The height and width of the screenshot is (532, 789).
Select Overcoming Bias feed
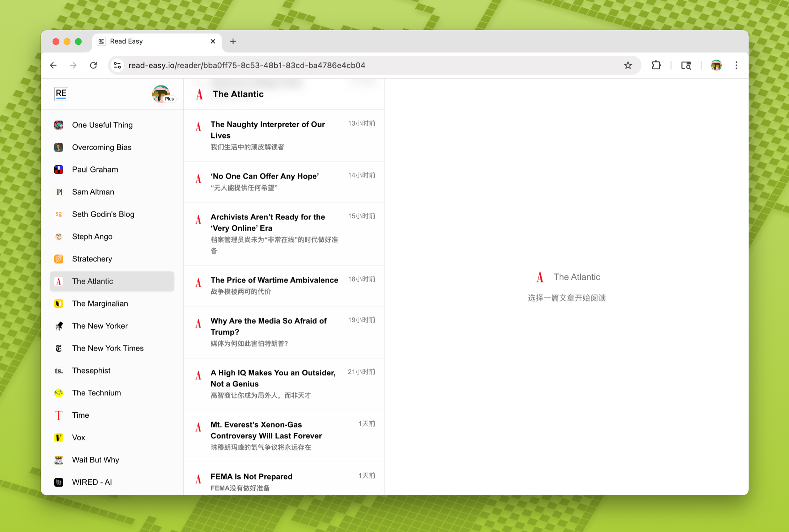(x=112, y=147)
